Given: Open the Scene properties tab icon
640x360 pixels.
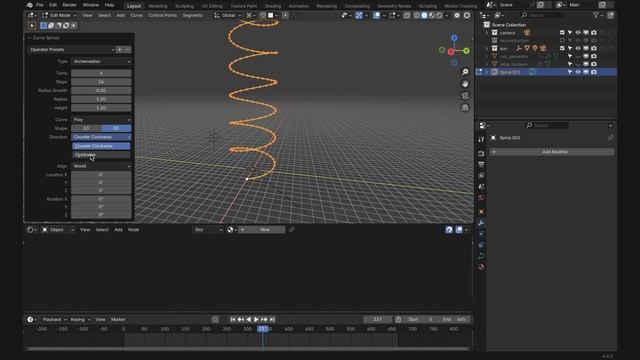Looking at the screenshot, I should [x=481, y=187].
